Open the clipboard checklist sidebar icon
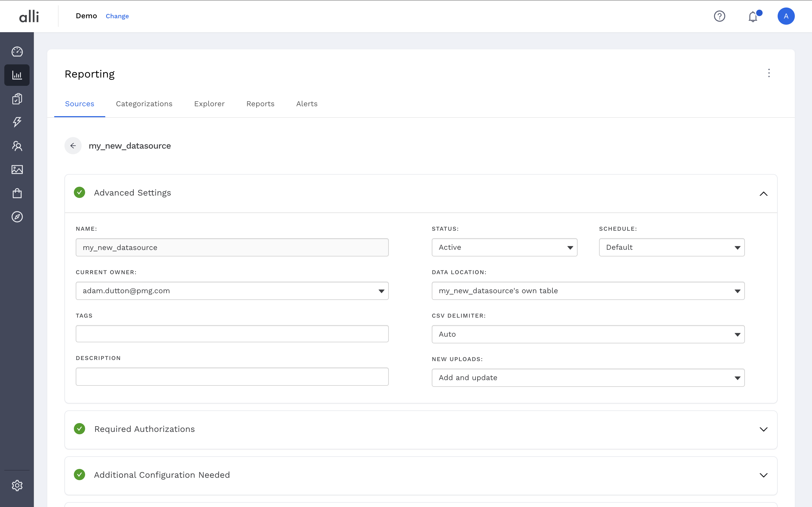The height and width of the screenshot is (507, 812). [x=17, y=99]
